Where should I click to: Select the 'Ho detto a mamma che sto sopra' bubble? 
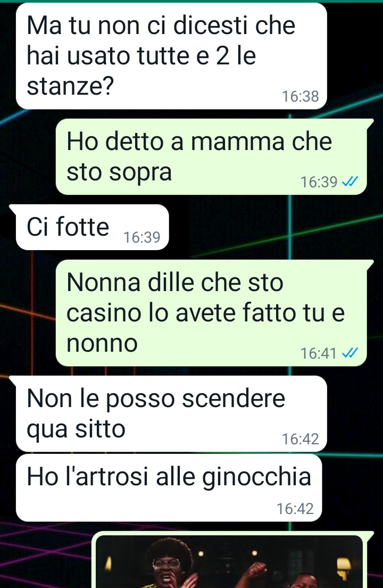click(211, 157)
